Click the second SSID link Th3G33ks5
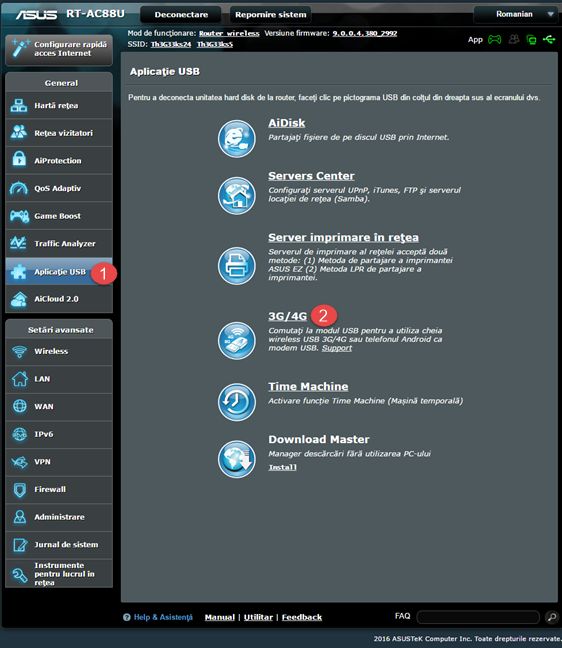 point(215,44)
